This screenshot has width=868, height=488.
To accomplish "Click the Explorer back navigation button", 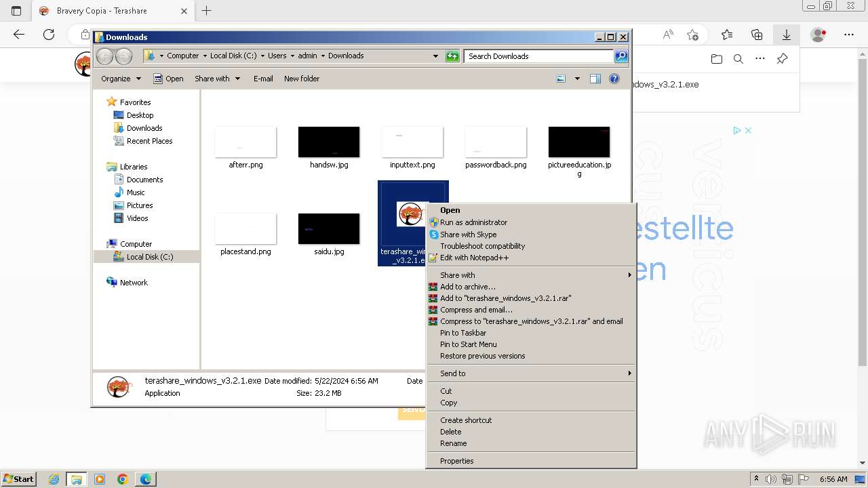I will [104, 56].
